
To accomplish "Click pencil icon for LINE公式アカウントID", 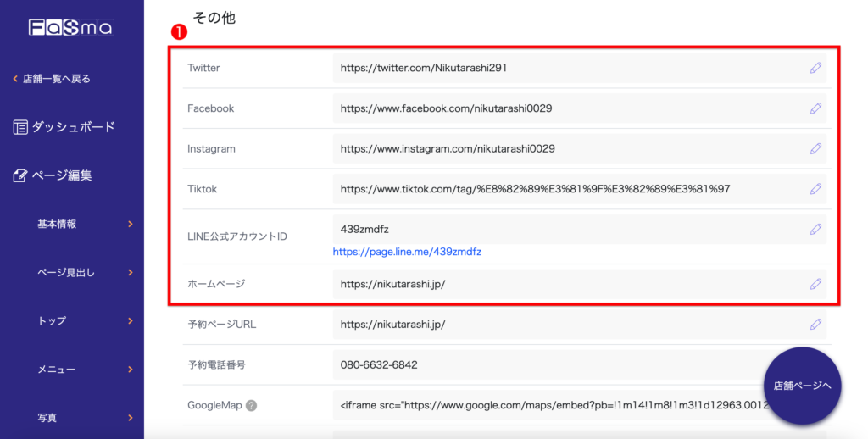I will (815, 229).
